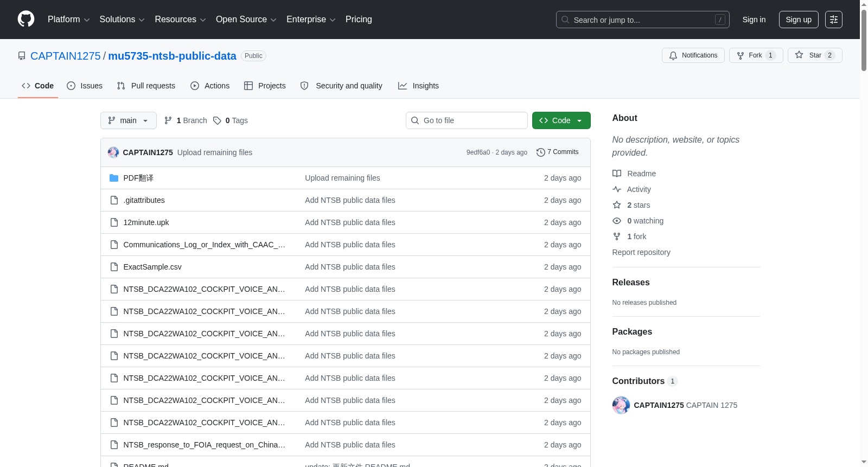868x467 pixels.
Task: Click the commit history clock icon
Action: [x=540, y=152]
